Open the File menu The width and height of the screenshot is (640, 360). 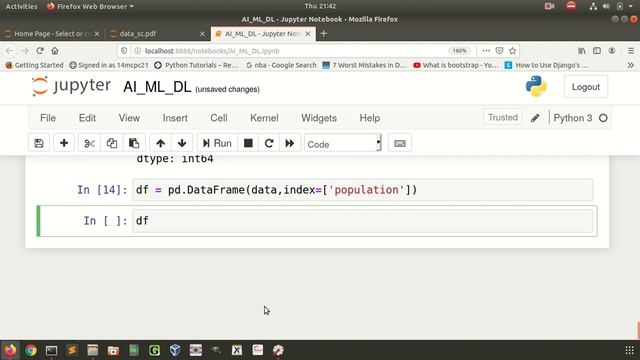point(48,118)
